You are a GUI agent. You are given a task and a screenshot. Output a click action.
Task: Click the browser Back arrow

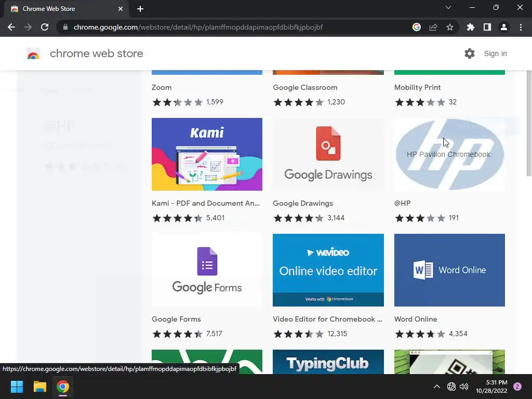[x=11, y=27]
